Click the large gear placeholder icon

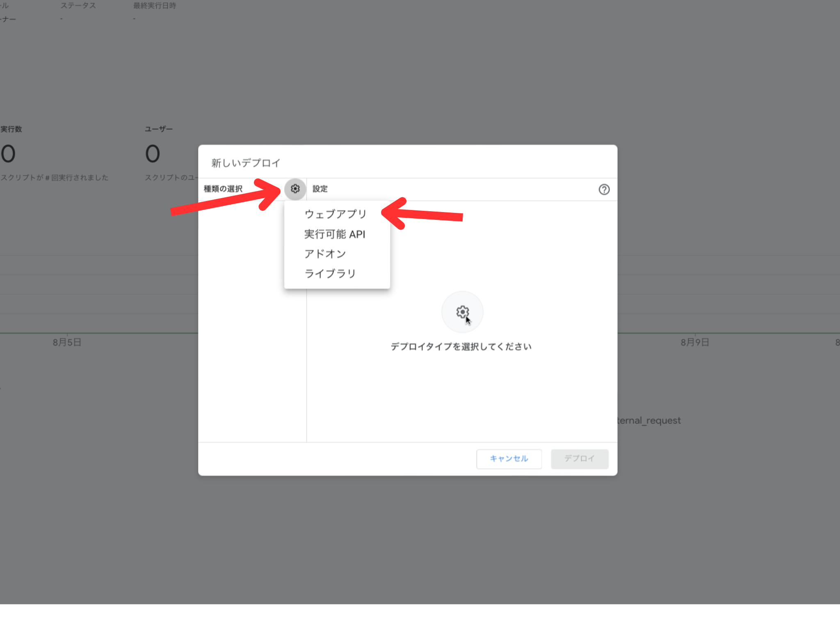coord(462,312)
